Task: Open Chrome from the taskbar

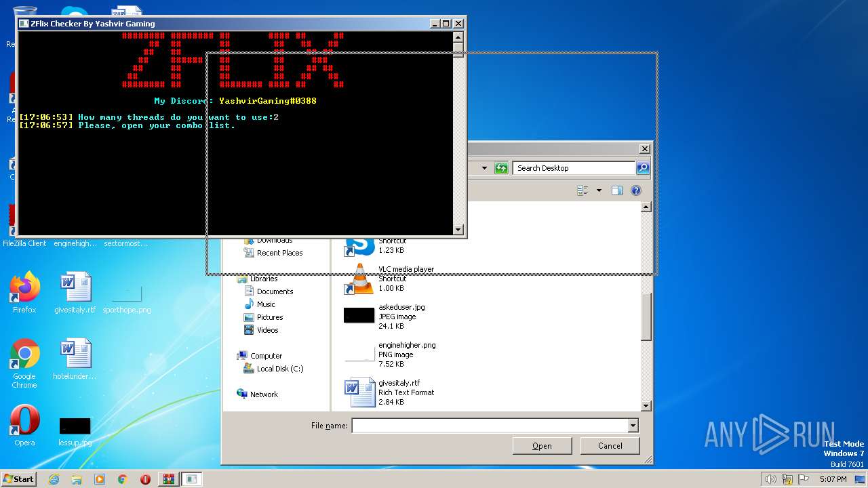Action: click(x=123, y=479)
